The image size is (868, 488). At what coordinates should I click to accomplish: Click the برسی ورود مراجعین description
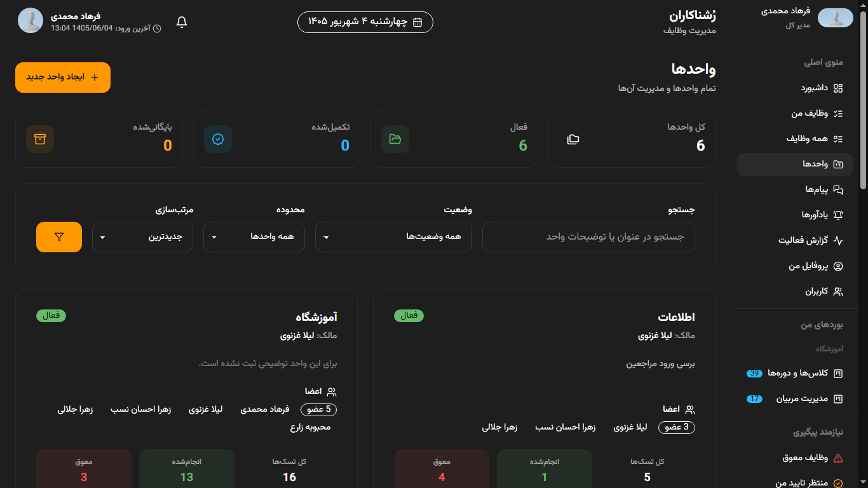[x=661, y=364]
